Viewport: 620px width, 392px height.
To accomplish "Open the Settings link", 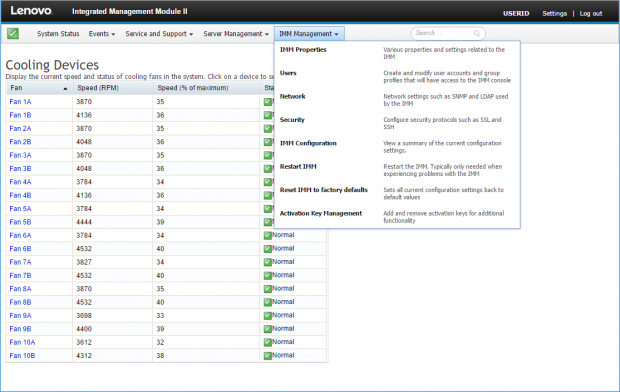I will (x=554, y=13).
